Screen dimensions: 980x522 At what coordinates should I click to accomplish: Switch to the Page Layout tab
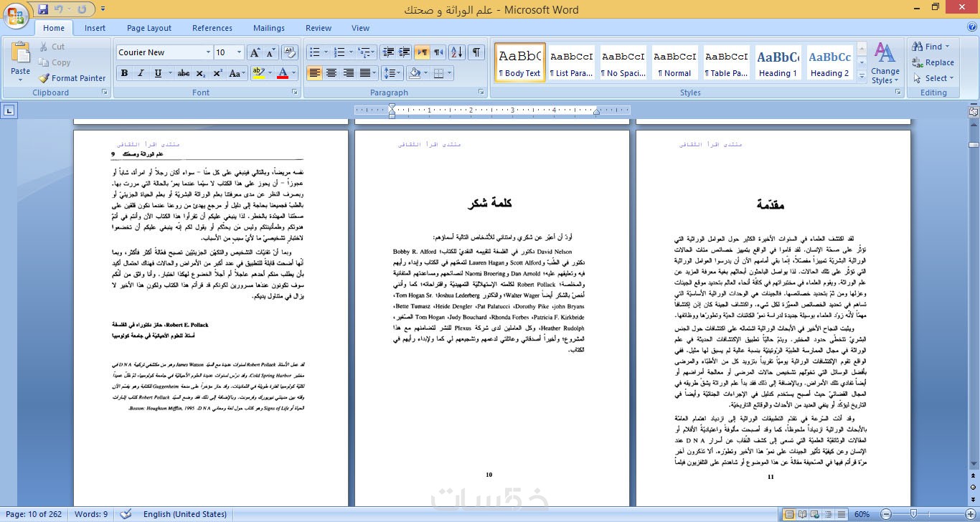coord(149,28)
